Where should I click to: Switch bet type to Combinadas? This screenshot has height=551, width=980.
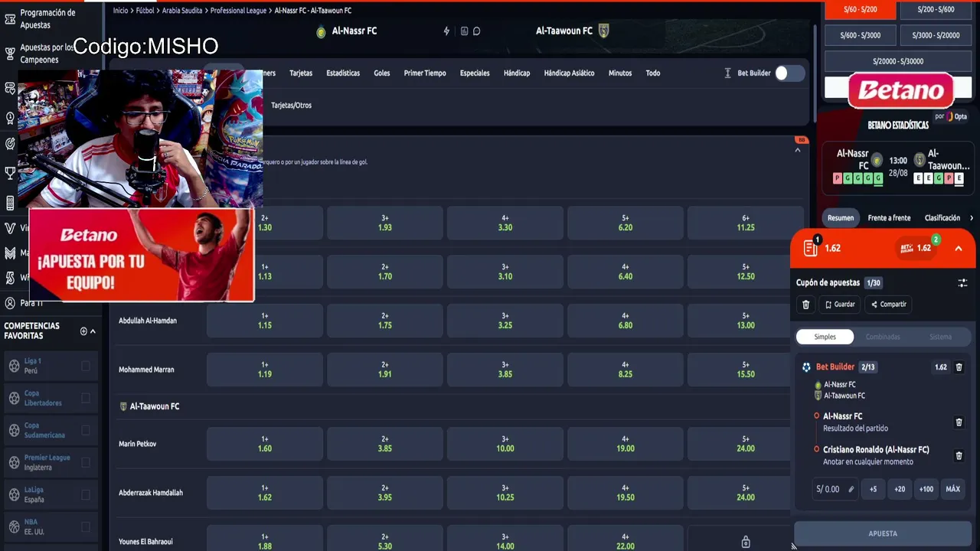883,337
